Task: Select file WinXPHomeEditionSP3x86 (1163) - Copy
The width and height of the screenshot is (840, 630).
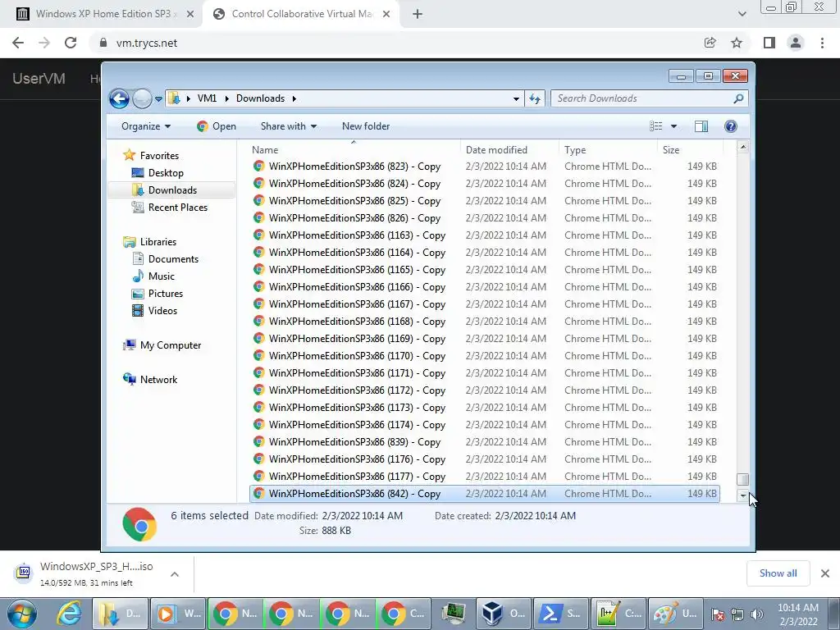Action: (484, 235)
